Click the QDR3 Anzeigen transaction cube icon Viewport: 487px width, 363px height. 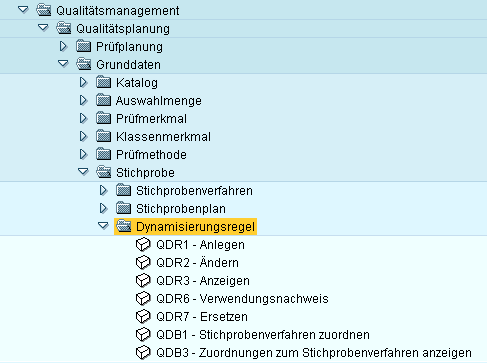143,280
